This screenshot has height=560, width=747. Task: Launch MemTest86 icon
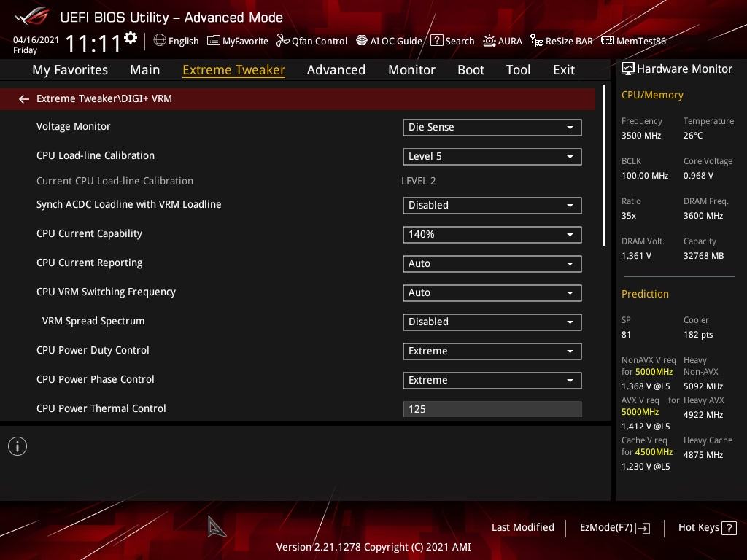(608, 41)
